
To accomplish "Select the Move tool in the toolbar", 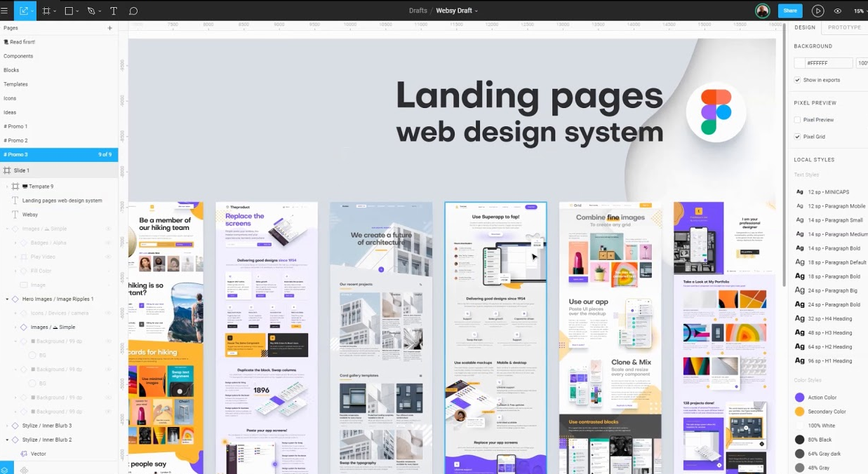I will click(x=25, y=11).
